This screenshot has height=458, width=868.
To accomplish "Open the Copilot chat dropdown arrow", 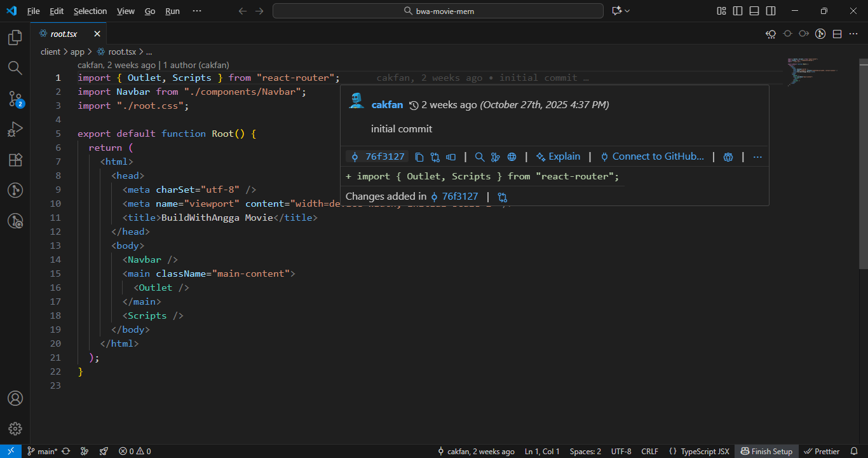I will tap(627, 11).
